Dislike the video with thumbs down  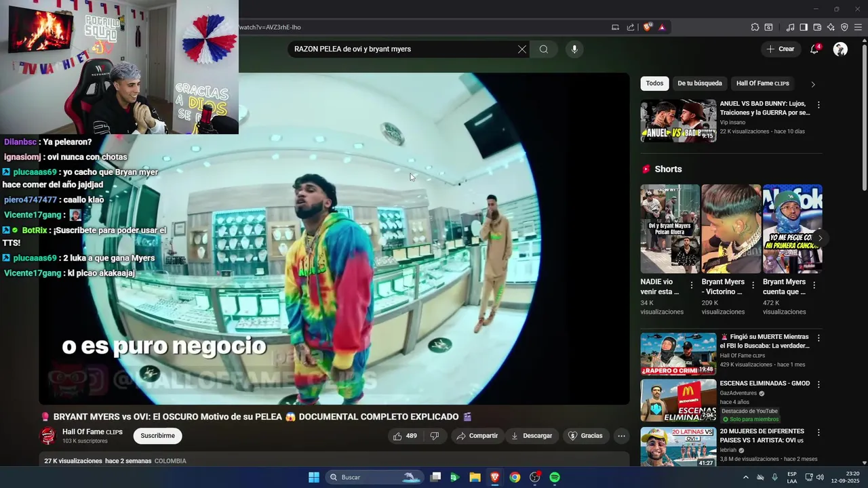(435, 436)
